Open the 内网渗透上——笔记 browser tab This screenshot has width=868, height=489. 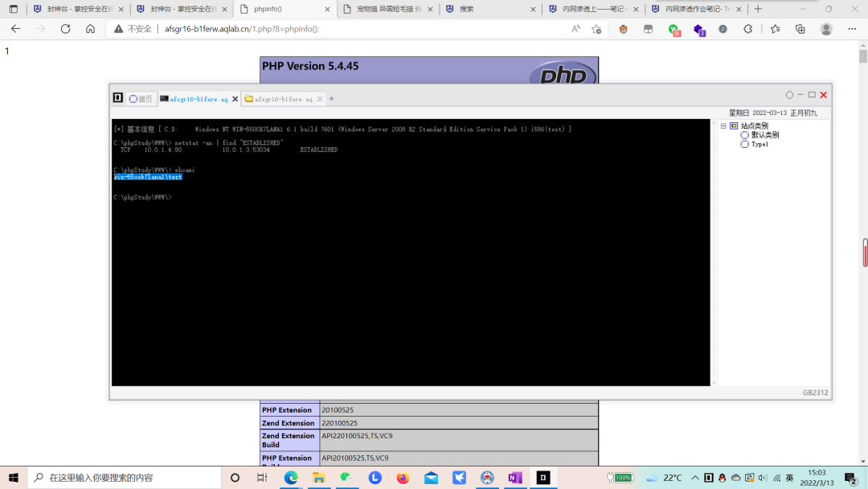593,9
